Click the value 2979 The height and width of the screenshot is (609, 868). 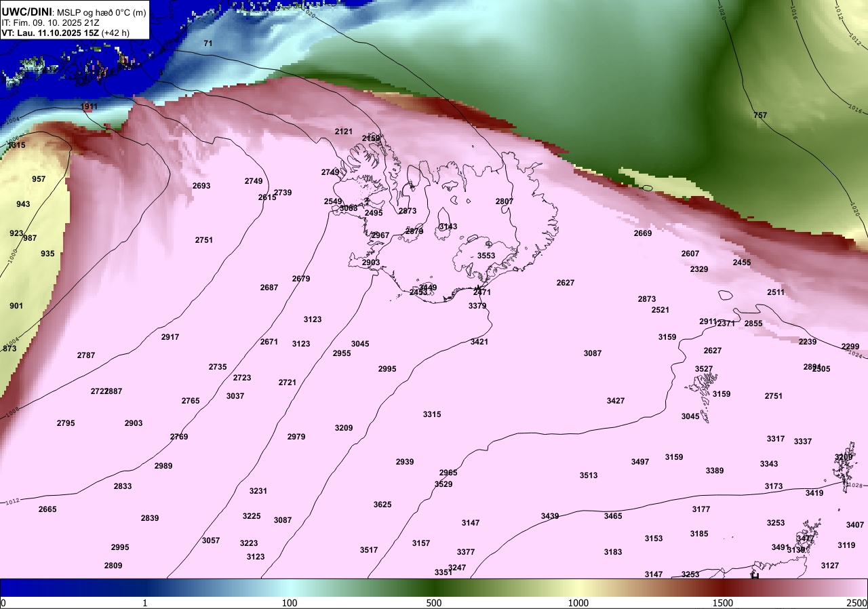coord(296,437)
